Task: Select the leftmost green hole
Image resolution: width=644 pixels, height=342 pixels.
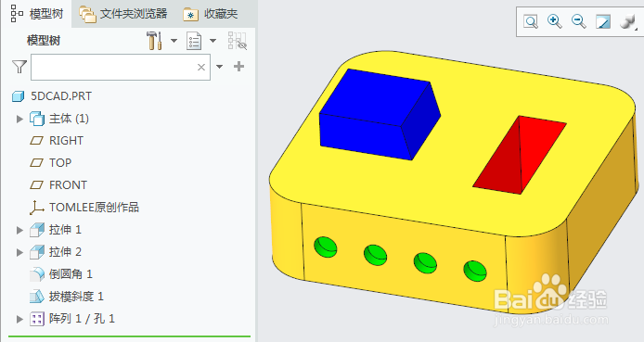Action: point(326,247)
